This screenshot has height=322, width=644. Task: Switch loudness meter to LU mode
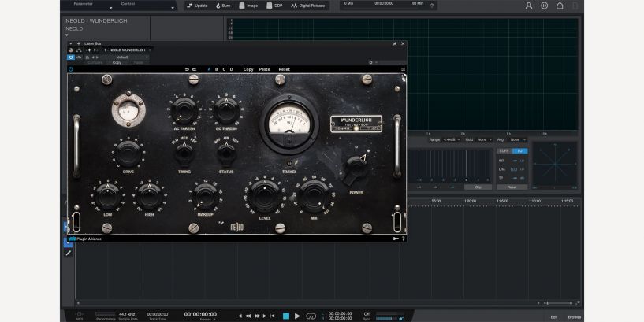tap(519, 150)
